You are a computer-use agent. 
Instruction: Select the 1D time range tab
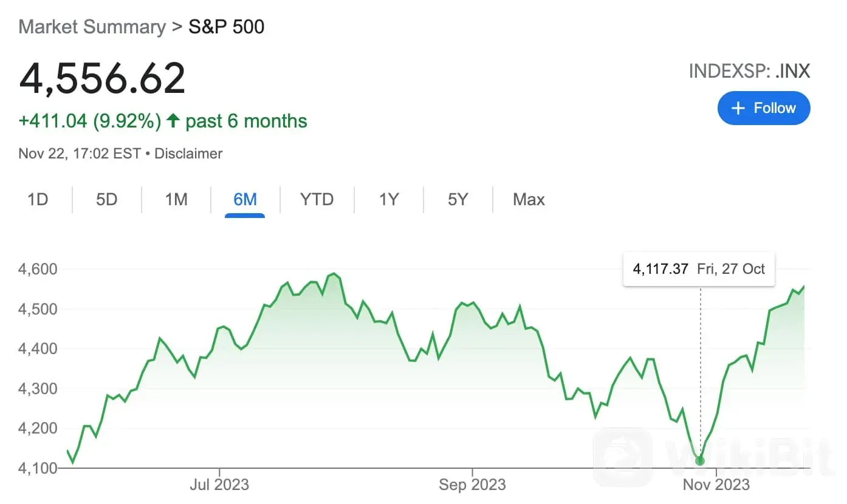coord(38,199)
